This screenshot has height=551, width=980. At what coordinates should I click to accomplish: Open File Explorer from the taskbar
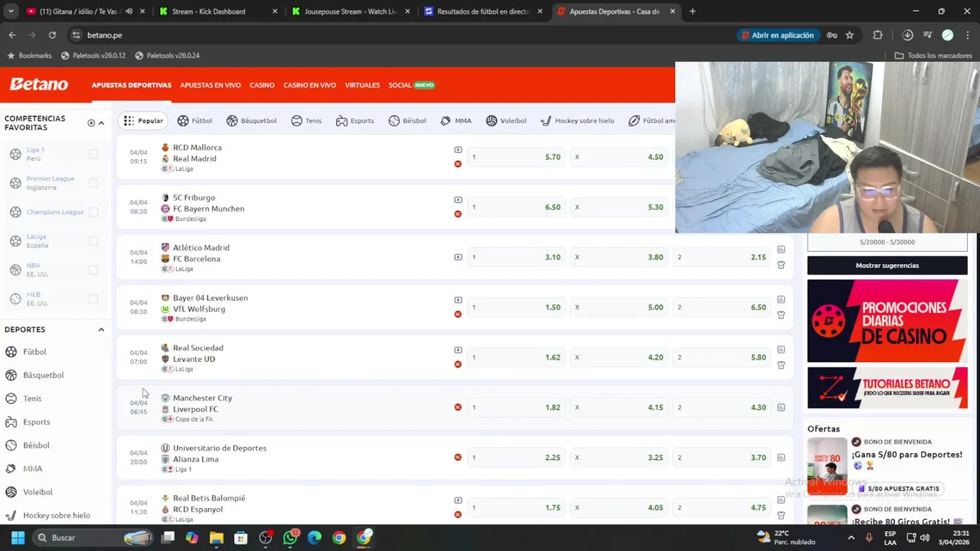click(217, 538)
